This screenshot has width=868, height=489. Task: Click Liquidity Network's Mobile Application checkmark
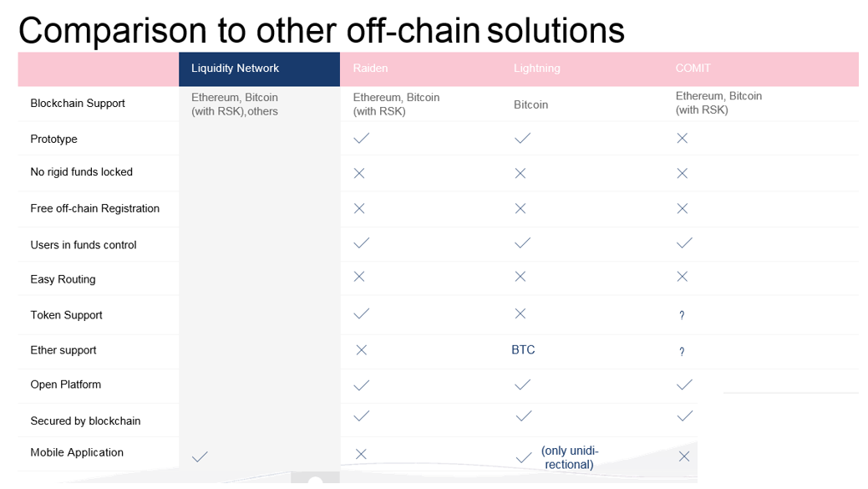tap(200, 456)
